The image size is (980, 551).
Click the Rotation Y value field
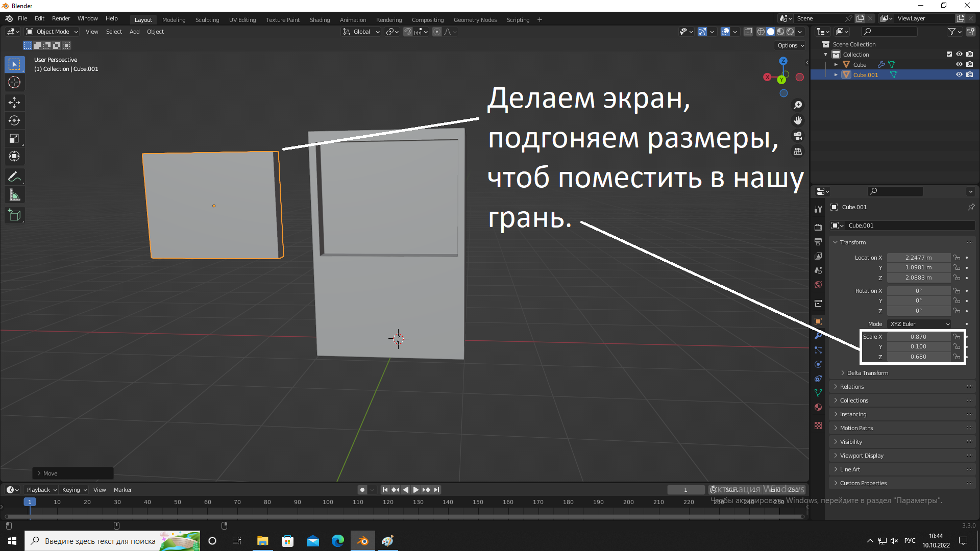click(919, 300)
